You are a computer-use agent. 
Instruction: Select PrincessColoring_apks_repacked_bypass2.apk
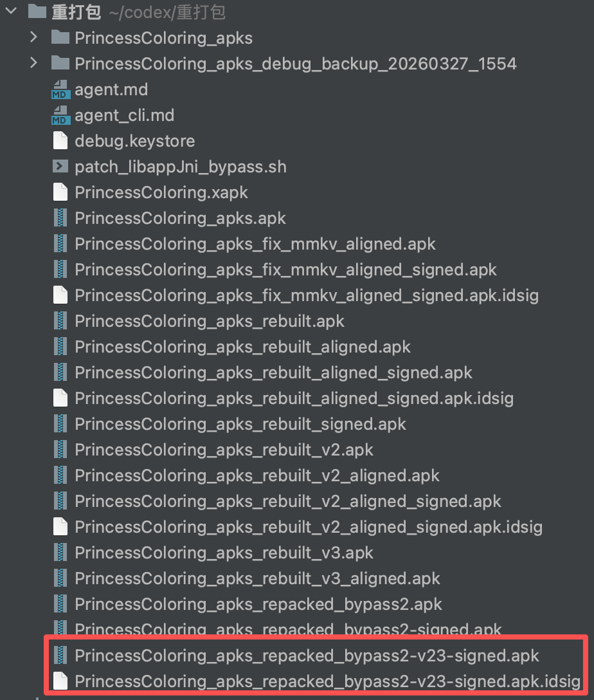(x=258, y=604)
